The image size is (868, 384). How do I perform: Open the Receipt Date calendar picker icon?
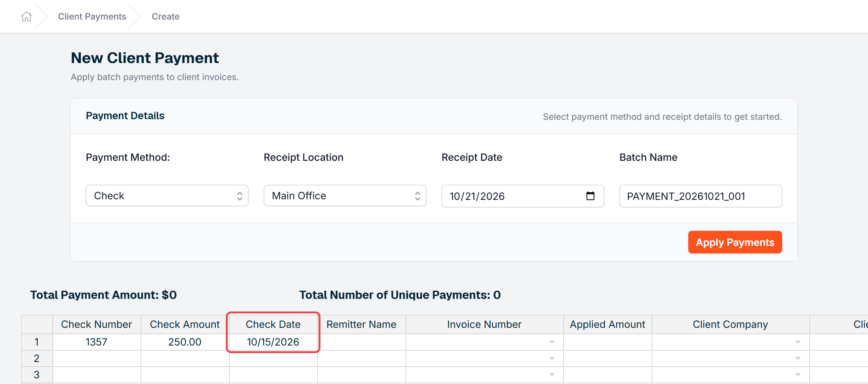[x=590, y=196]
